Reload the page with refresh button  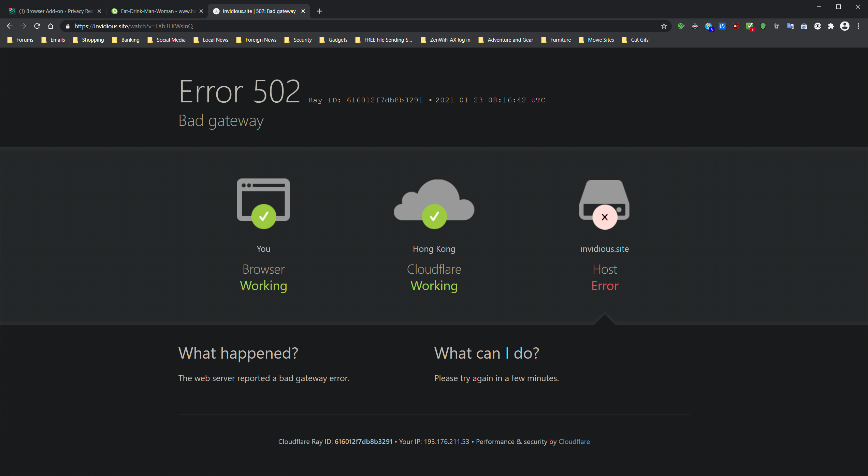(37, 26)
